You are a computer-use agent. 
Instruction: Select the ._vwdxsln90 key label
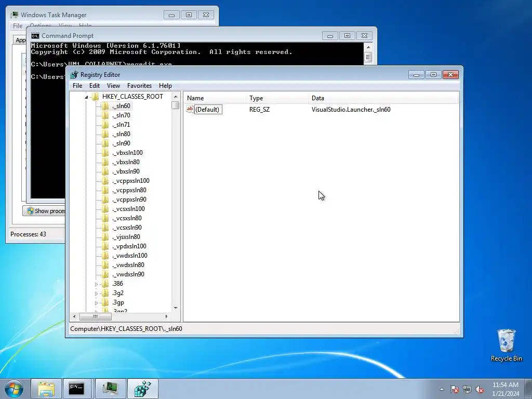[128, 274]
